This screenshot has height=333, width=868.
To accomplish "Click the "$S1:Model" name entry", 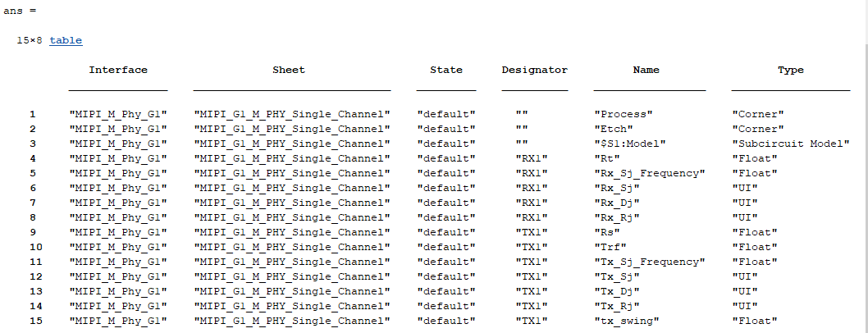I will (x=630, y=144).
